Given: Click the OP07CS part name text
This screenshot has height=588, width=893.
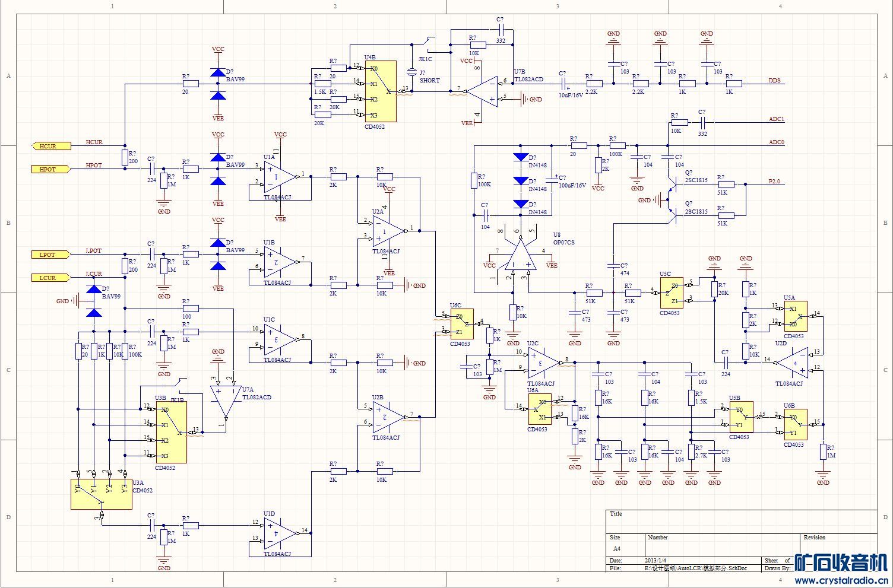Looking at the screenshot, I should click(563, 243).
